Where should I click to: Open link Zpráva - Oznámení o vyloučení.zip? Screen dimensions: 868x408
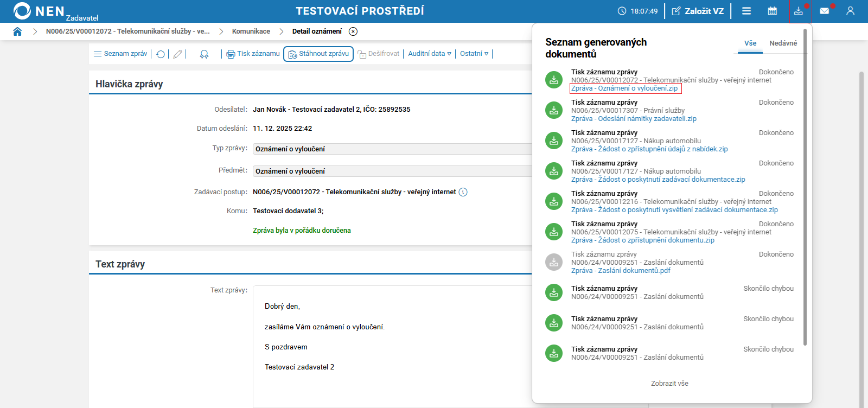click(624, 88)
